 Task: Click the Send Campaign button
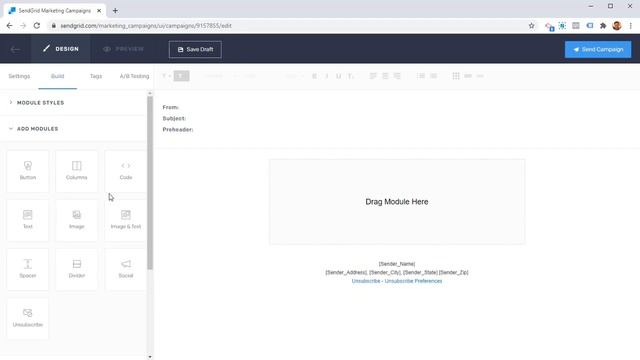(x=598, y=49)
